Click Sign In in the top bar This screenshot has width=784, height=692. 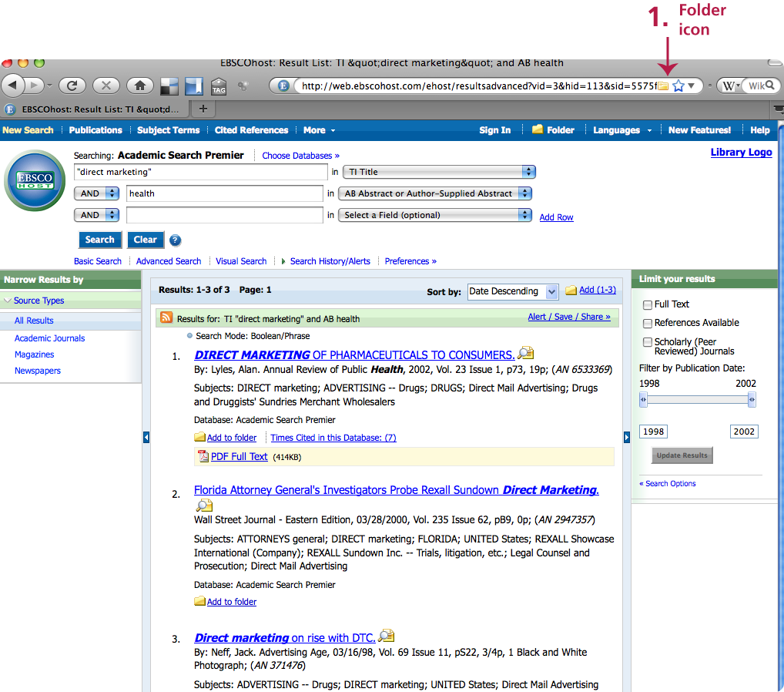[x=495, y=130]
